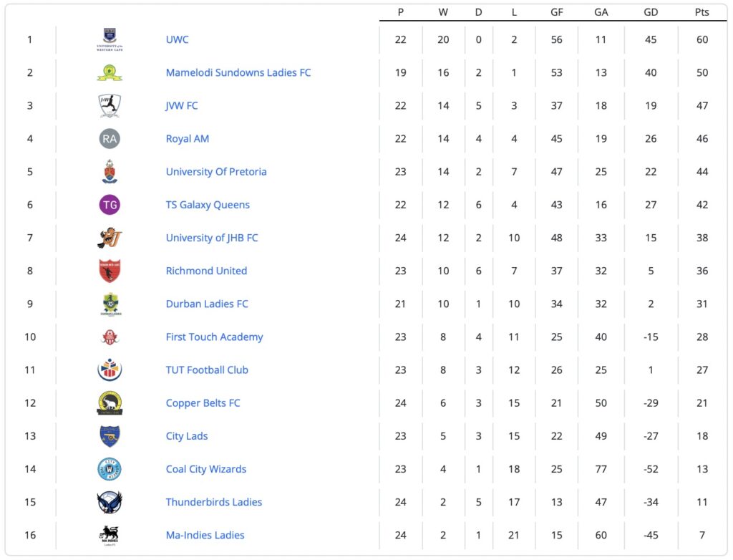This screenshot has height=560, width=733.
Task: Click the TUT Football Club logo
Action: 110,370
